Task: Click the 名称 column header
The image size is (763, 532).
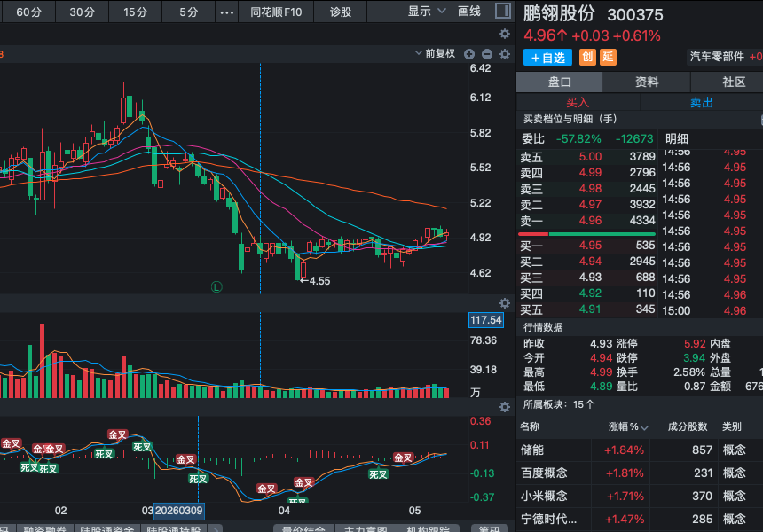Action: 530,427
